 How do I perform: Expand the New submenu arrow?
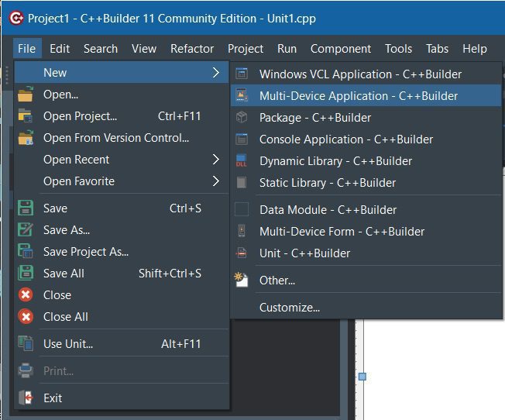[x=216, y=73]
